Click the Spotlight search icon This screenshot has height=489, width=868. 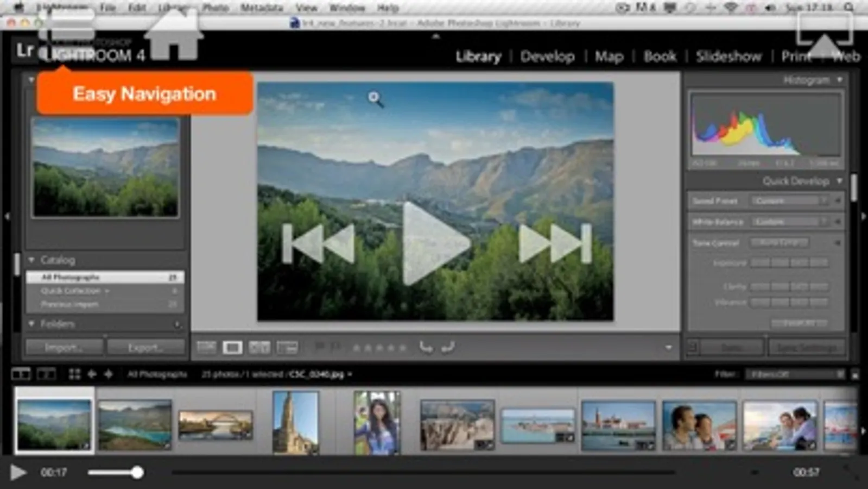coord(849,8)
